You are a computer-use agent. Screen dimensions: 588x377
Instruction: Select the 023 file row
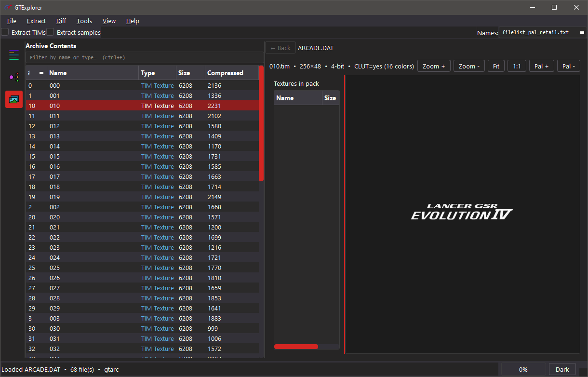point(142,247)
